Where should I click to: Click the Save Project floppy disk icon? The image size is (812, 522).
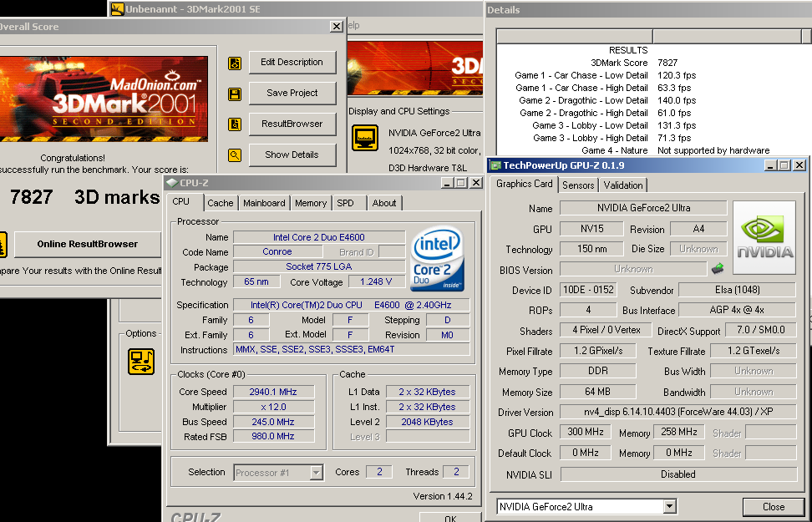coord(235,94)
